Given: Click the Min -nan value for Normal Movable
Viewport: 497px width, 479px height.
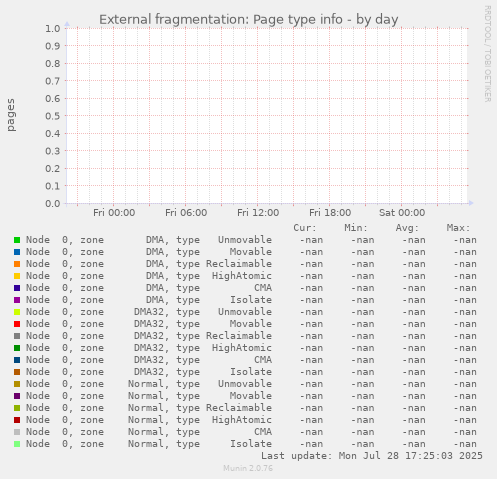Looking at the screenshot, I should (362, 396).
